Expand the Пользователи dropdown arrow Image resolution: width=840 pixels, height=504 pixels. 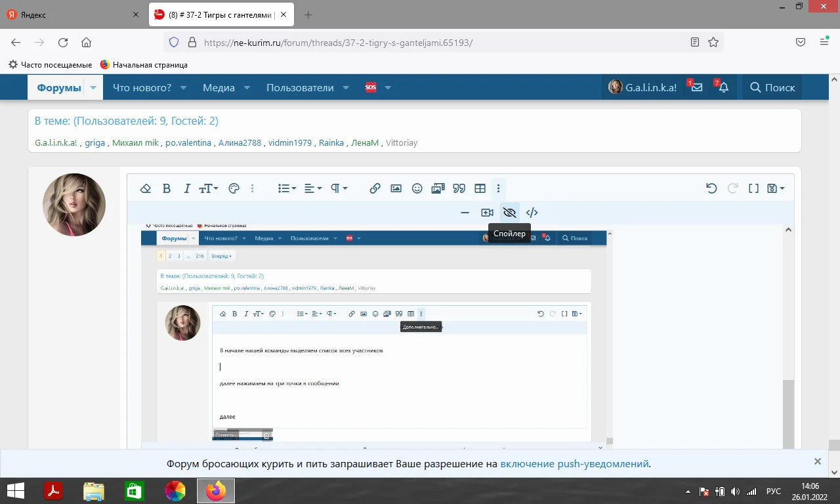point(346,87)
